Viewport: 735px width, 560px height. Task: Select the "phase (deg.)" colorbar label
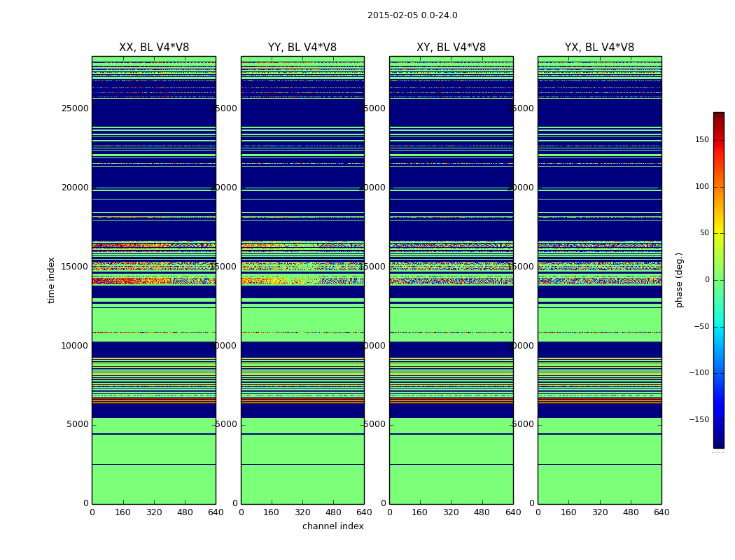(679, 280)
